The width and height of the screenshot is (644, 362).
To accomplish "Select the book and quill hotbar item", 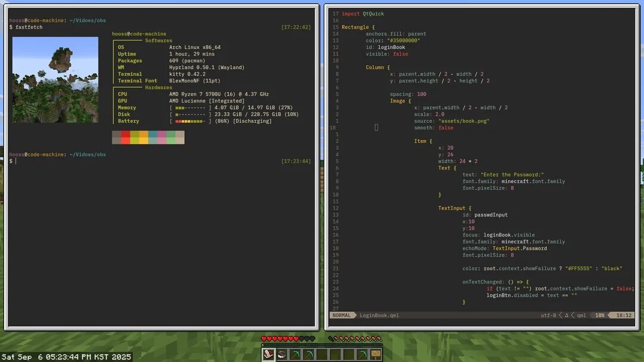I will tap(268, 354).
